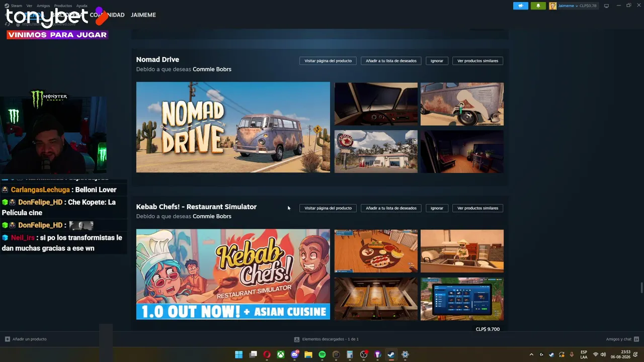Open the Ayuda menu

[82, 6]
